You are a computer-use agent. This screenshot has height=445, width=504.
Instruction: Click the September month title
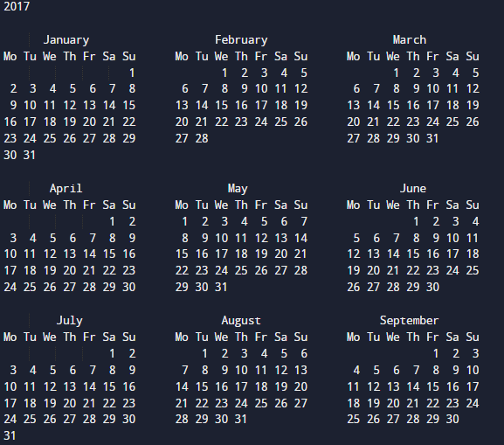click(x=409, y=321)
